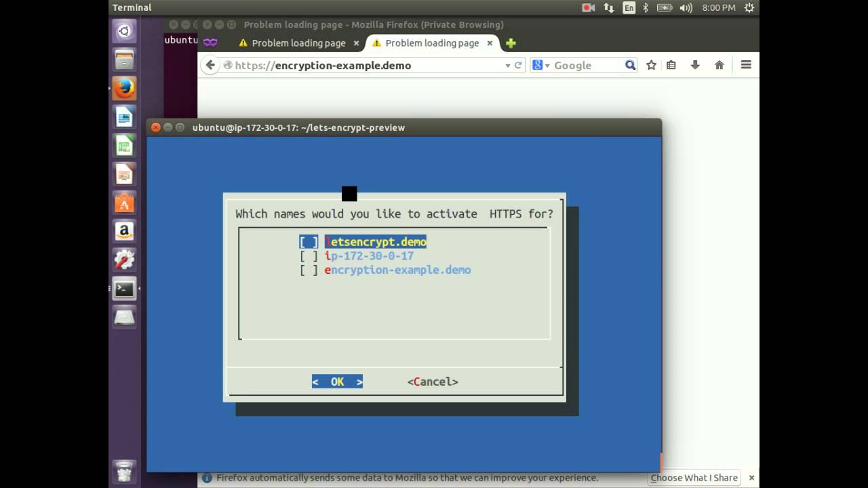Open the removable drive launcher icon

pos(124,317)
